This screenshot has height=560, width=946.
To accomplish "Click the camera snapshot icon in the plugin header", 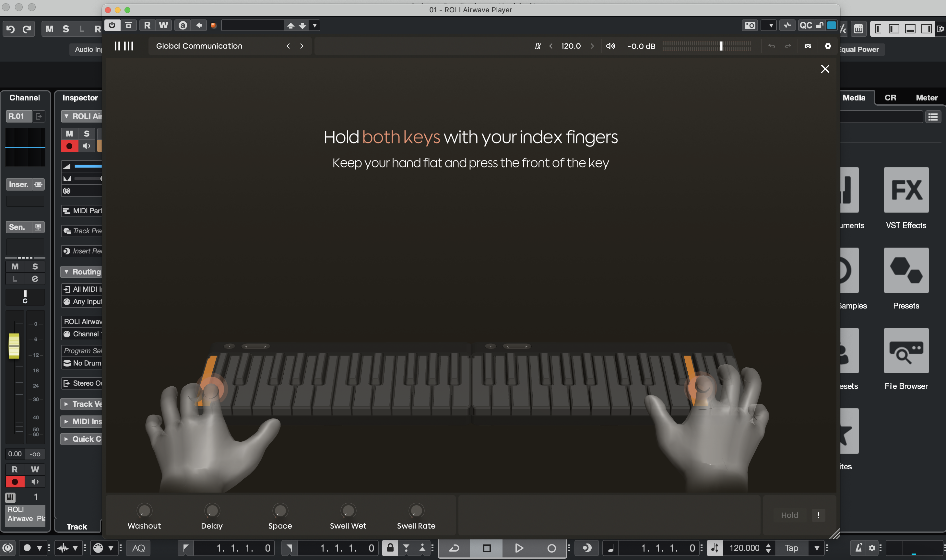I will pos(808,46).
